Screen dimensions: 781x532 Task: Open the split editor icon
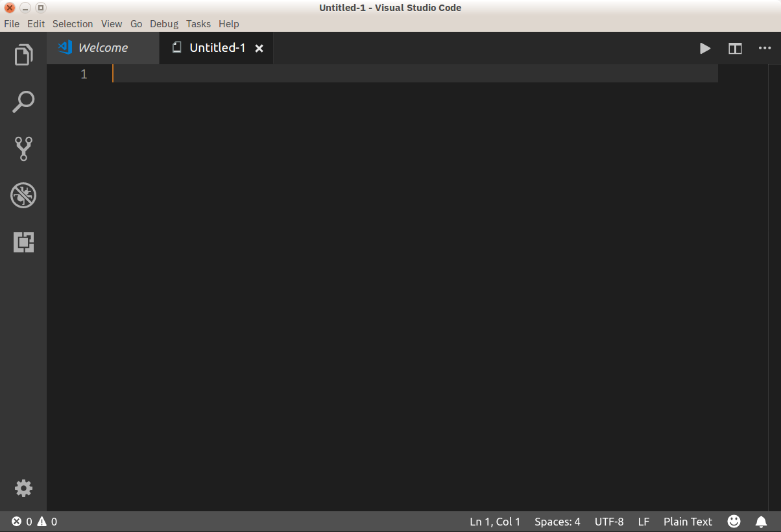[735, 48]
